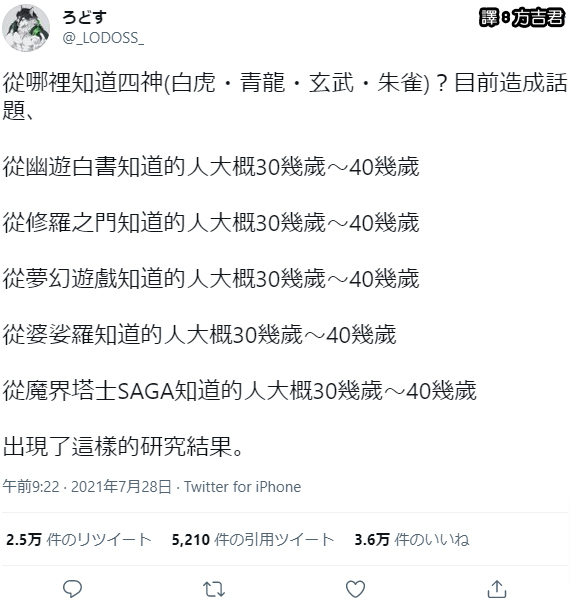Click the 婆娑羅 line of text
Screen dimensions: 570x605
click(199, 334)
